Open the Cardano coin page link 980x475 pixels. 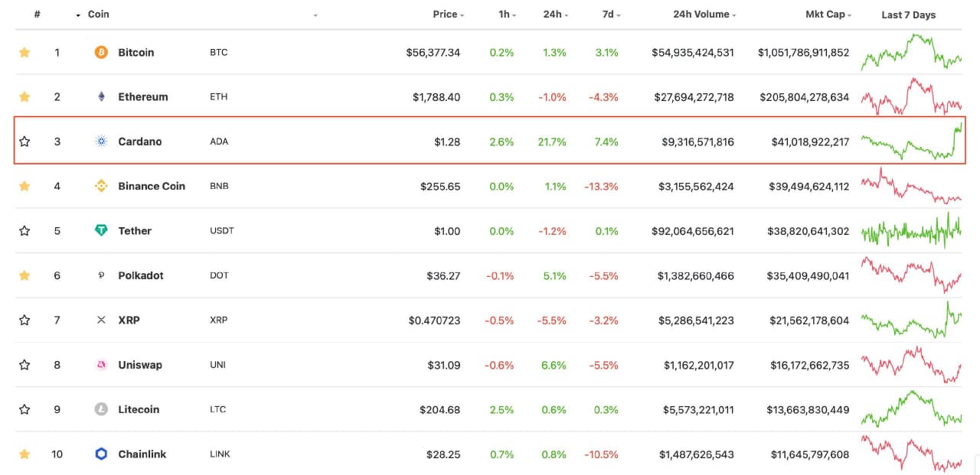pyautogui.click(x=140, y=142)
